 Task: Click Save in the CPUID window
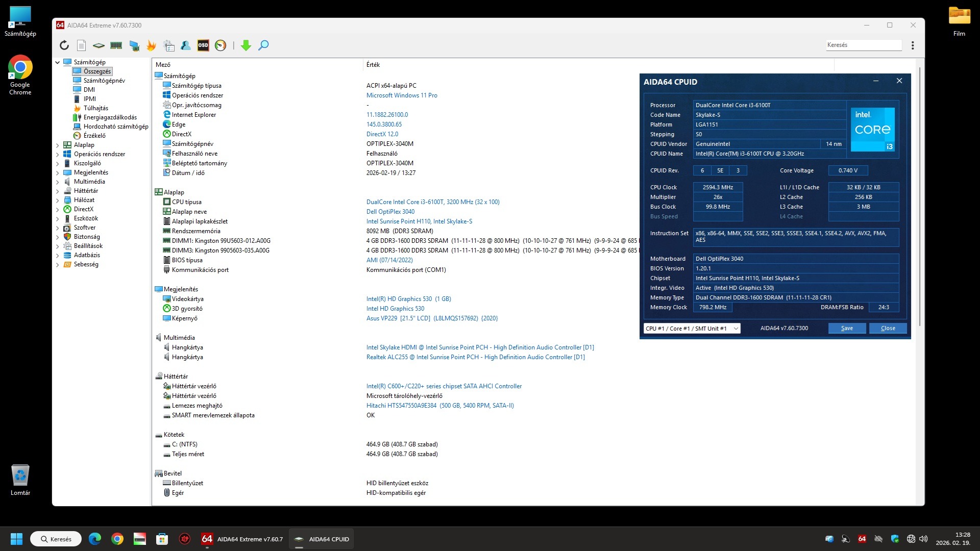tap(846, 329)
